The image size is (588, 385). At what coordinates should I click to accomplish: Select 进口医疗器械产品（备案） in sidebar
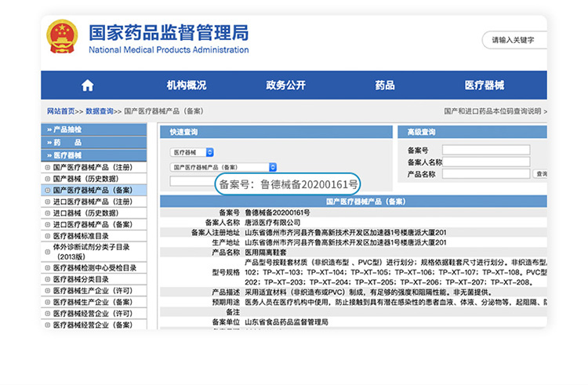point(93,224)
